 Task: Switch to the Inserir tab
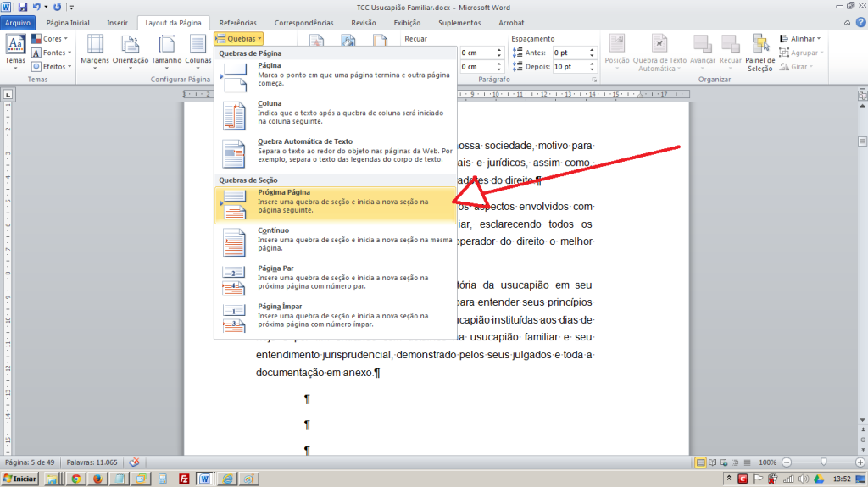tap(117, 23)
